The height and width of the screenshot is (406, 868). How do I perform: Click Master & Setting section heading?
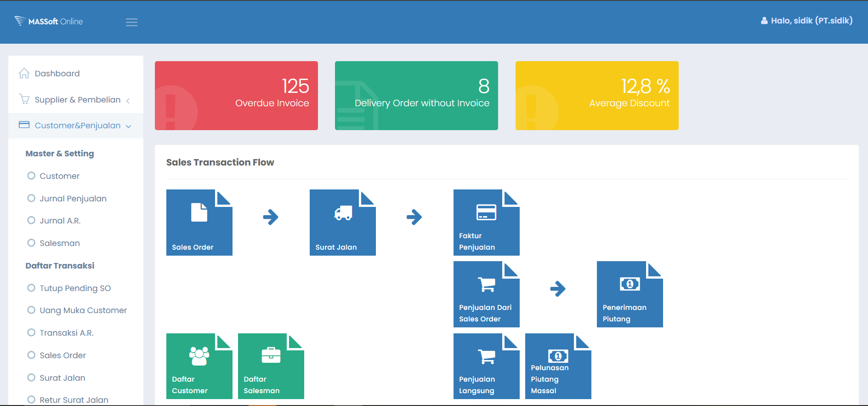60,154
